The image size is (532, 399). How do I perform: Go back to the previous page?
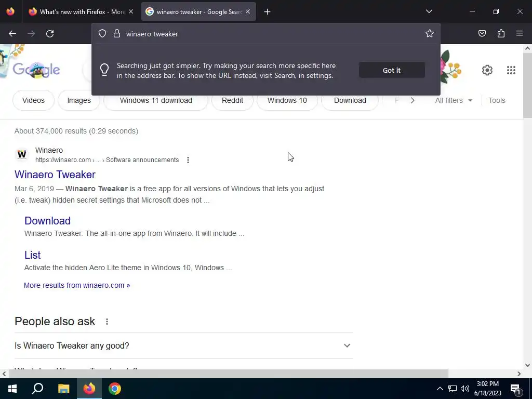click(12, 34)
